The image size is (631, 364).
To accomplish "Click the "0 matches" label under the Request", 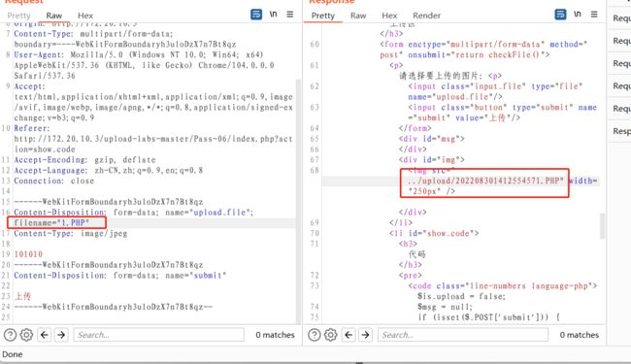I will click(x=275, y=335).
